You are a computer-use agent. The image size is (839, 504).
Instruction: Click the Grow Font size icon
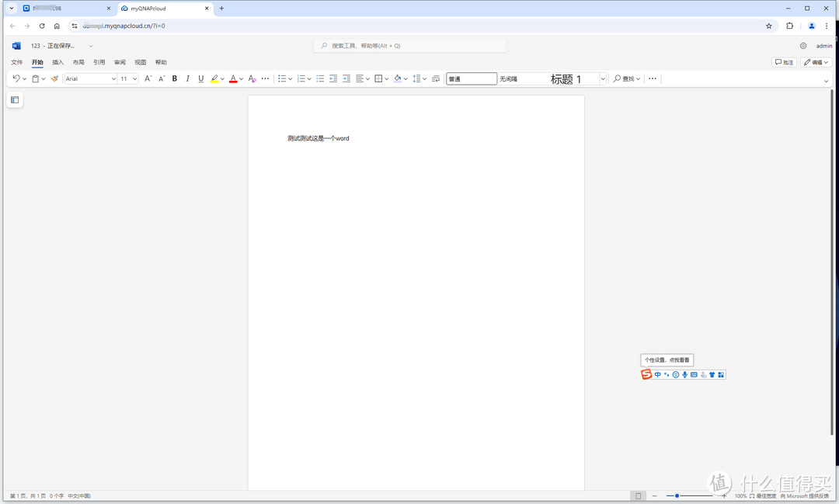coord(148,78)
